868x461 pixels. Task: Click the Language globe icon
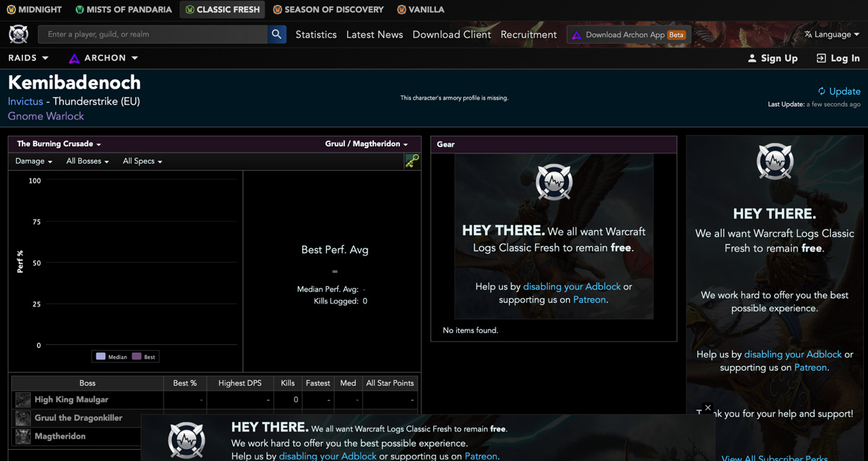pyautogui.click(x=807, y=34)
